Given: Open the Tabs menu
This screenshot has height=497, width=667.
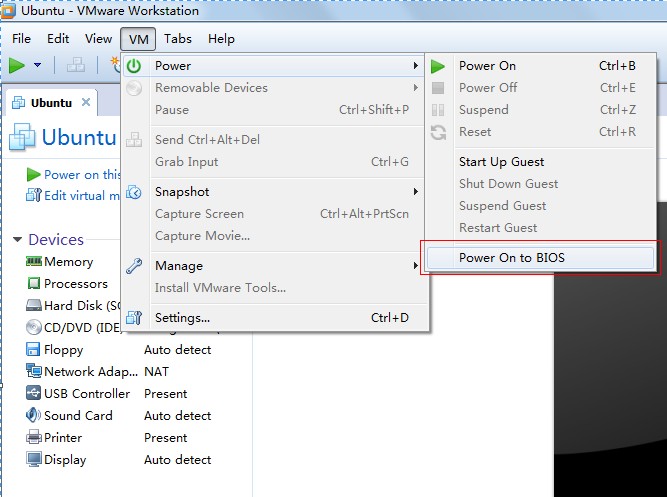Looking at the screenshot, I should 178,39.
